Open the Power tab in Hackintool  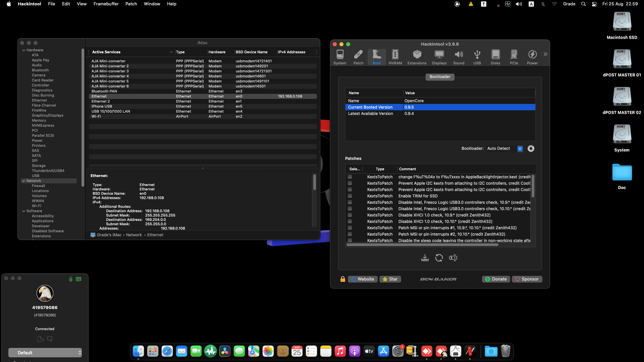click(x=532, y=57)
